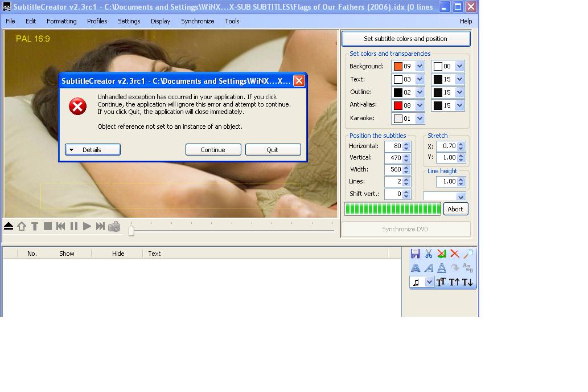This screenshot has width=588, height=392.
Task: Click the home arrow icon in player bar
Action: pyautogui.click(x=22, y=226)
